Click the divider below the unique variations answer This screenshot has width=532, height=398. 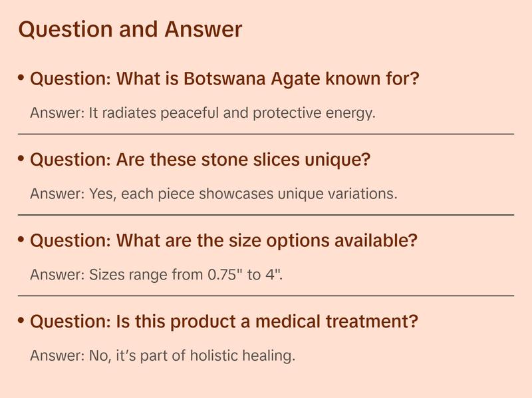pos(266,215)
